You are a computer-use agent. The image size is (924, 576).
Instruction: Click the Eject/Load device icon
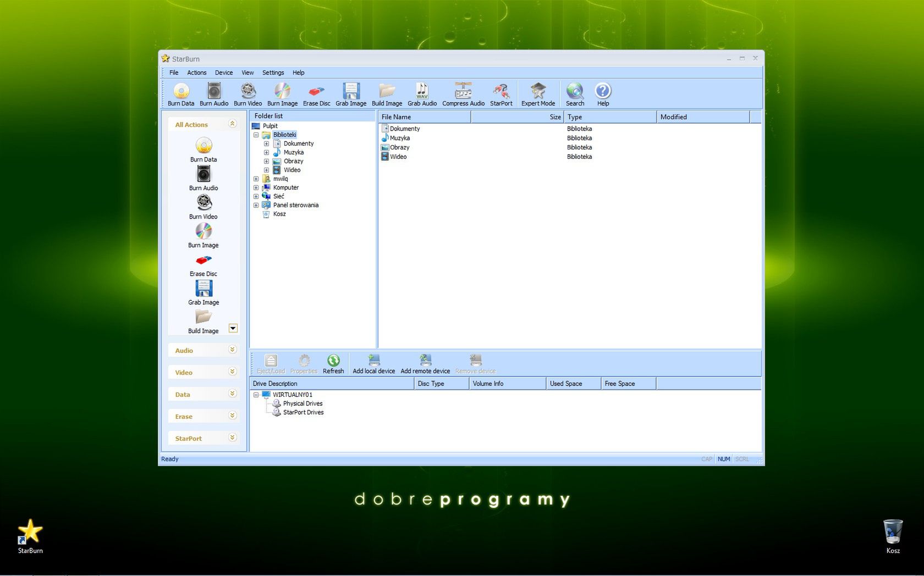click(x=271, y=364)
